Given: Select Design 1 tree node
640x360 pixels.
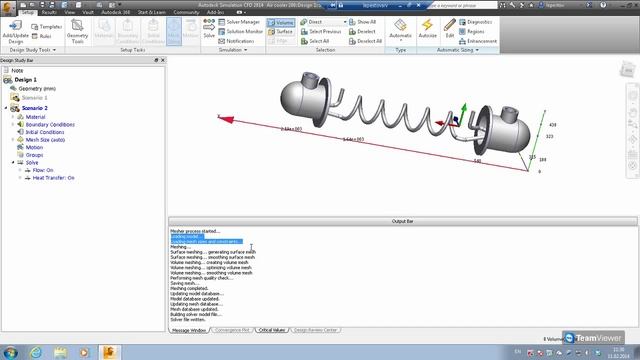Looking at the screenshot, I should [25, 80].
